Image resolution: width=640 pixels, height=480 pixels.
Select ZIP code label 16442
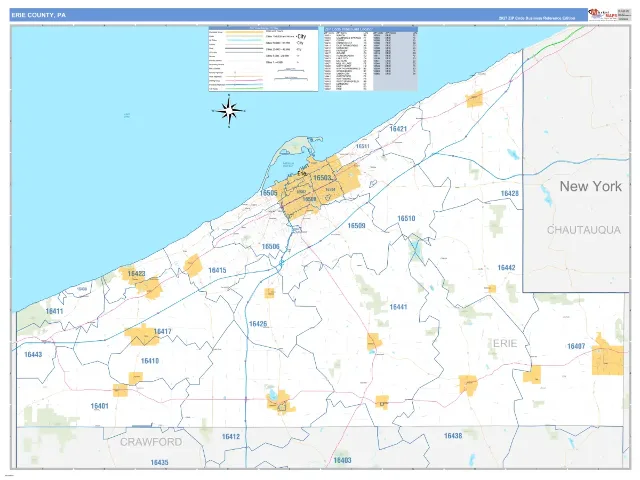tap(506, 268)
